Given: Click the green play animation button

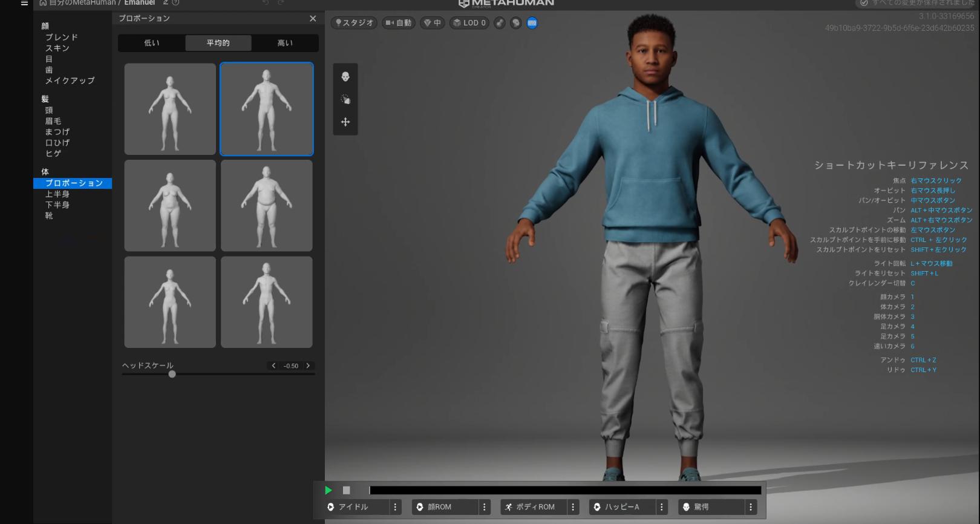Looking at the screenshot, I should [328, 490].
